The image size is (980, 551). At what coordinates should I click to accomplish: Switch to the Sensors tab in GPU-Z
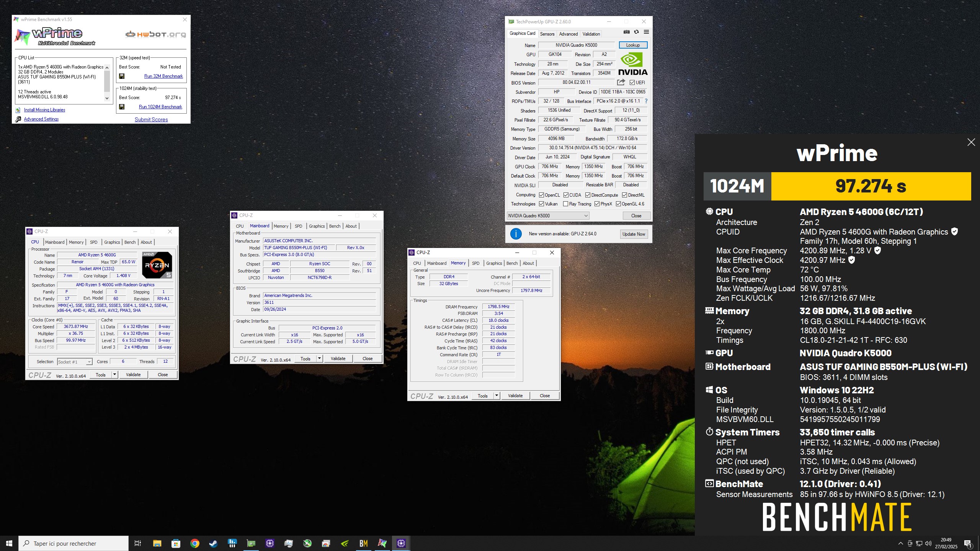pos(547,34)
